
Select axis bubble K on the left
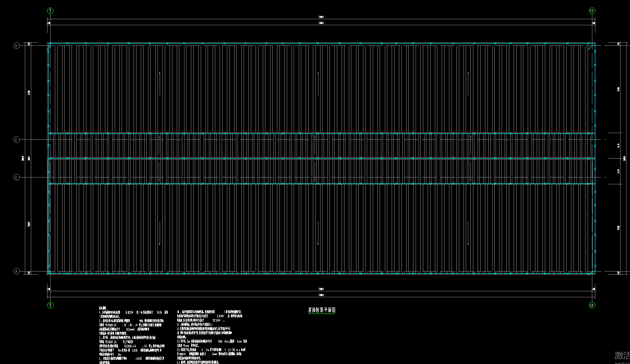point(17,45)
